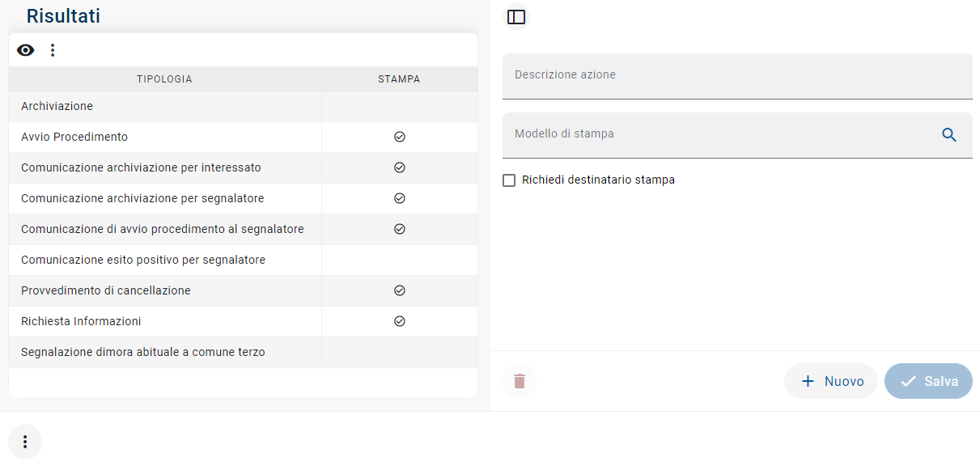Sort by the STAMPA column header
The height and width of the screenshot is (466, 980).
coord(399,79)
